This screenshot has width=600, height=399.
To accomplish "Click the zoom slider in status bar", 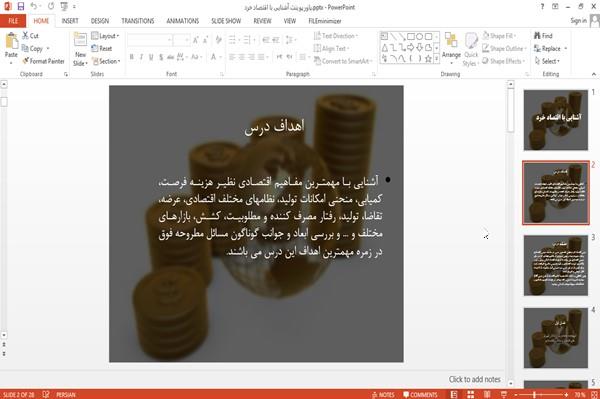I will coord(541,394).
